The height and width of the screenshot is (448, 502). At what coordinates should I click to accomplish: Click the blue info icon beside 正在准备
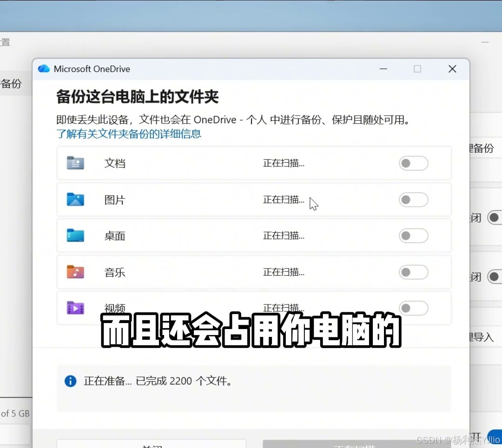[x=71, y=381]
